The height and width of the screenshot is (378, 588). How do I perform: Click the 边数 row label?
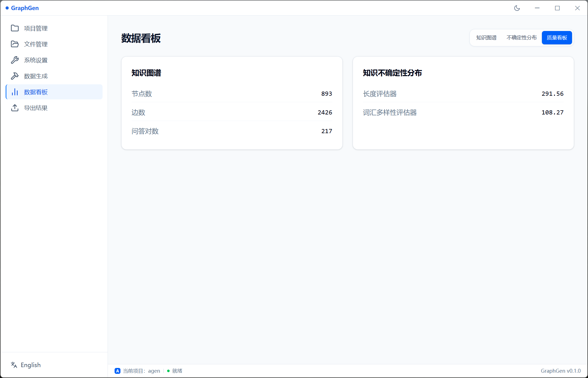pos(138,113)
